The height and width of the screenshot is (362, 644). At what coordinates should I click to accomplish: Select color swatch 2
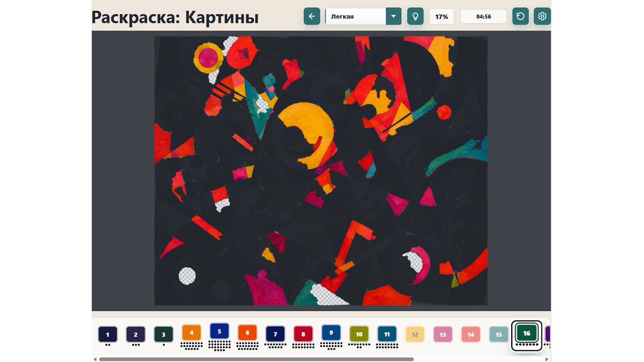click(136, 334)
